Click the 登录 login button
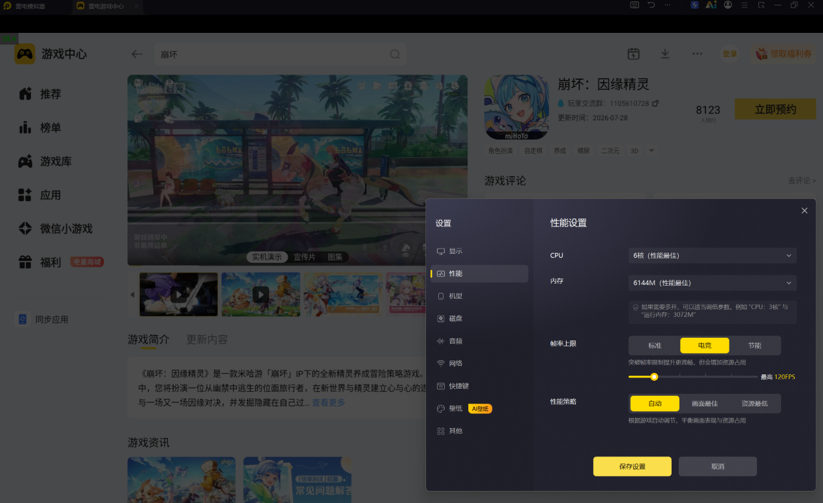The height and width of the screenshot is (503, 823). [730, 54]
